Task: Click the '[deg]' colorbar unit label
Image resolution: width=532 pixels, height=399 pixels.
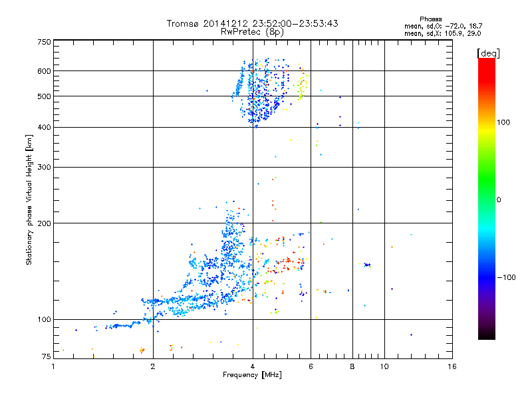Action: (488, 53)
